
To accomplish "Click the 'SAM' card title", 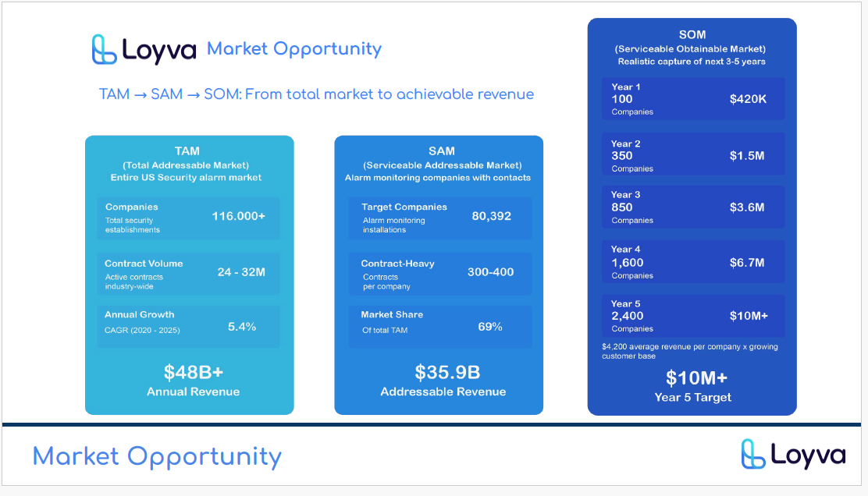I will point(441,151).
